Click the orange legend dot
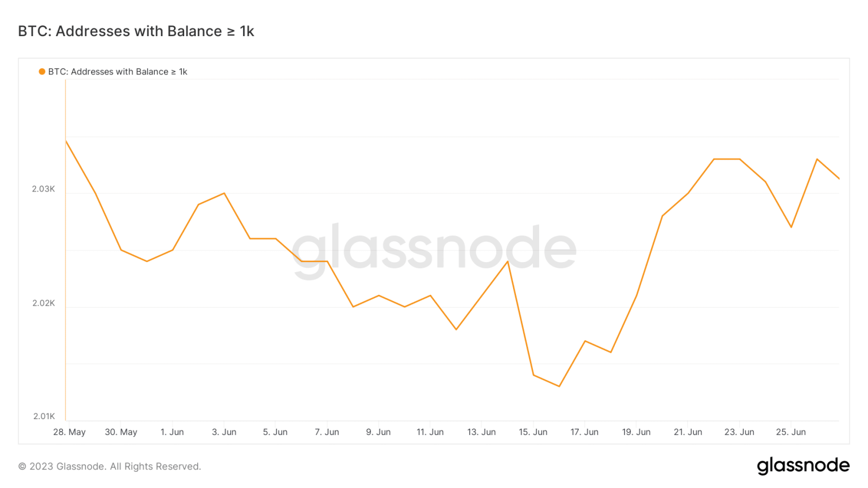 42,72
